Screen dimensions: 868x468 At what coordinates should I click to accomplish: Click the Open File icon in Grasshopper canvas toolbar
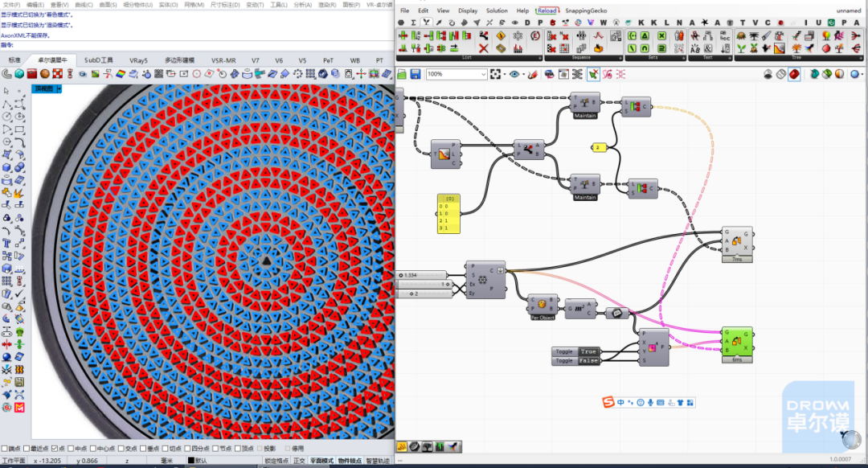(402, 74)
